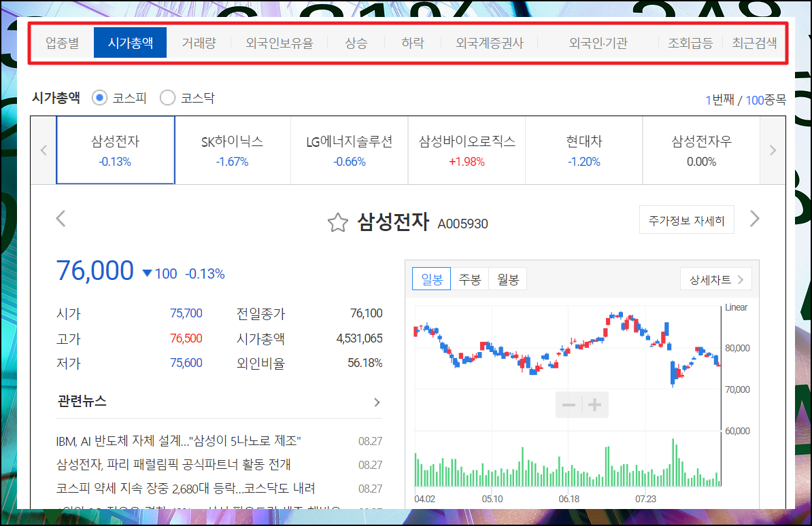Expand 관련뉴스 with the chevron
Screen dimensions: 812x526
coord(377,402)
